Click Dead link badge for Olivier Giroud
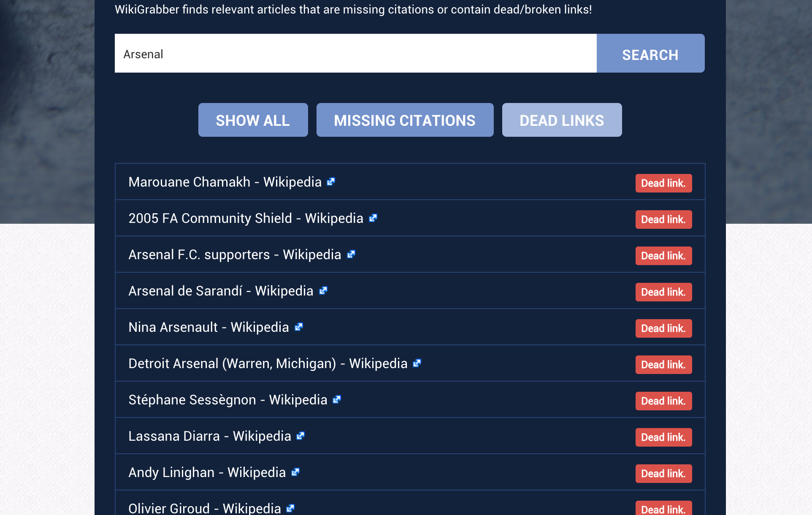Image resolution: width=812 pixels, height=515 pixels. 663,508
